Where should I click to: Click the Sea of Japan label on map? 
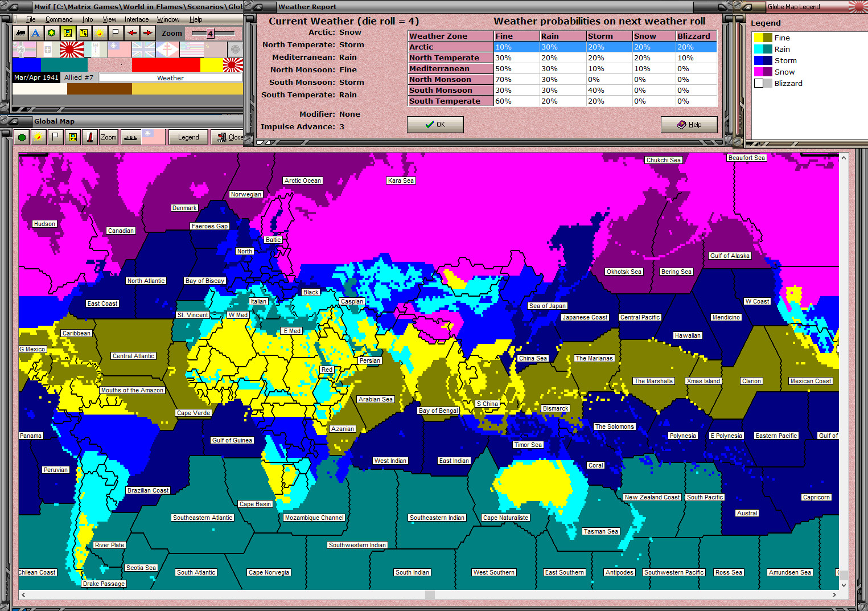coord(548,306)
